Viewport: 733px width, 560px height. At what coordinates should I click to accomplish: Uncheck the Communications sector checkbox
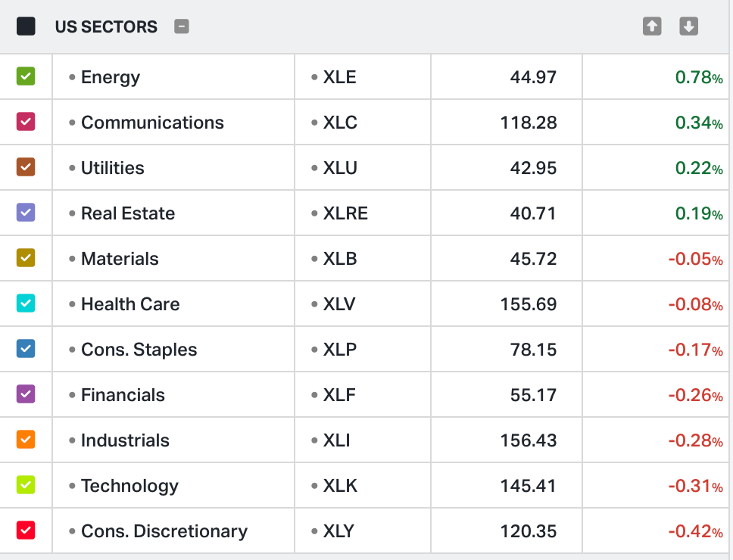26,122
